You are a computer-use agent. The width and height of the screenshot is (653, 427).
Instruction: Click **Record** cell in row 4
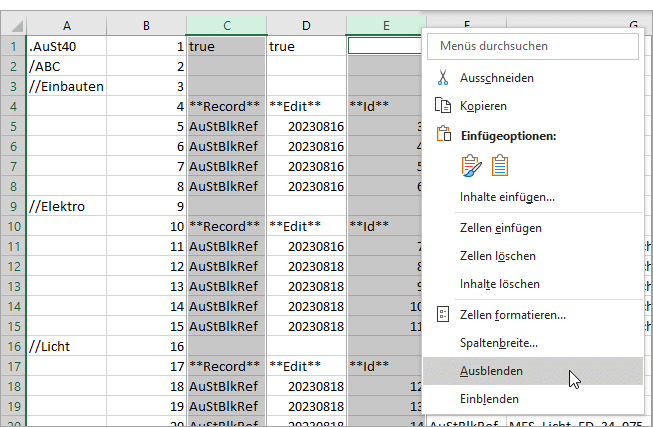click(x=226, y=106)
